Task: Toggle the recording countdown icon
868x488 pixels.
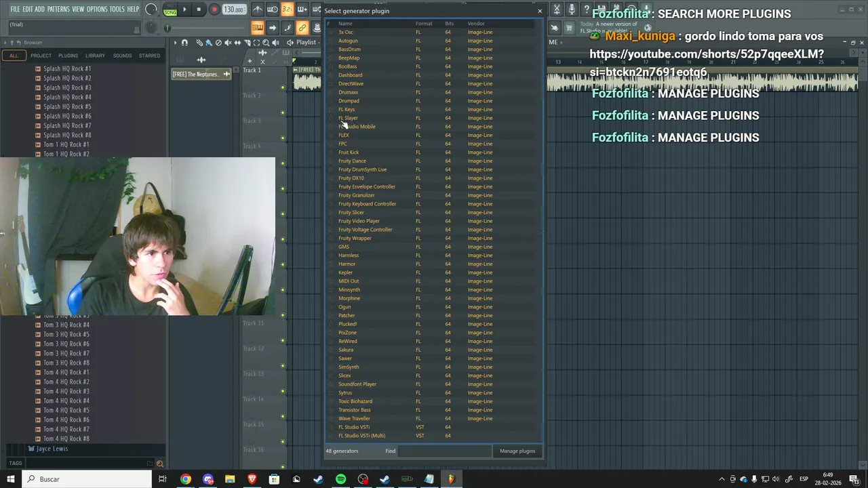Action: point(288,9)
